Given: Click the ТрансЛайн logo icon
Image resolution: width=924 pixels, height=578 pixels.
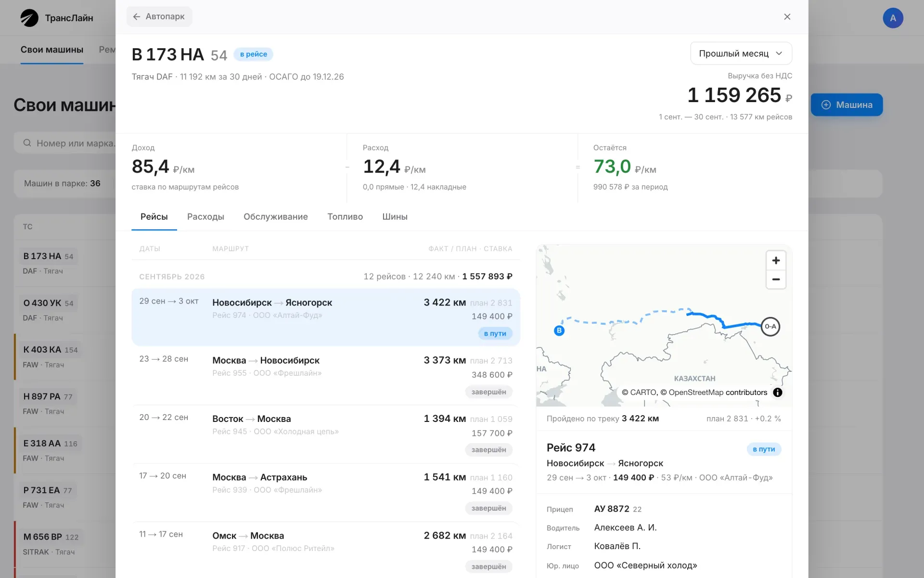Looking at the screenshot, I should pyautogui.click(x=29, y=18).
